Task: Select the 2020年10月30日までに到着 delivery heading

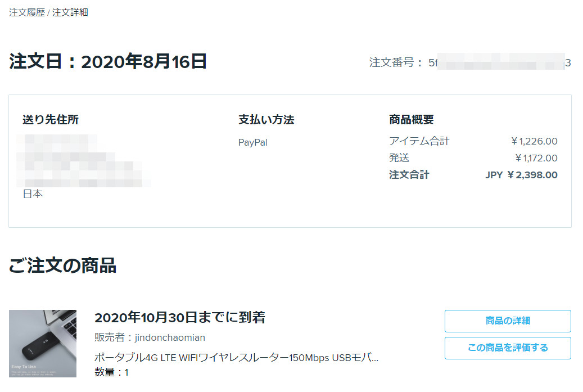Action: (x=179, y=318)
